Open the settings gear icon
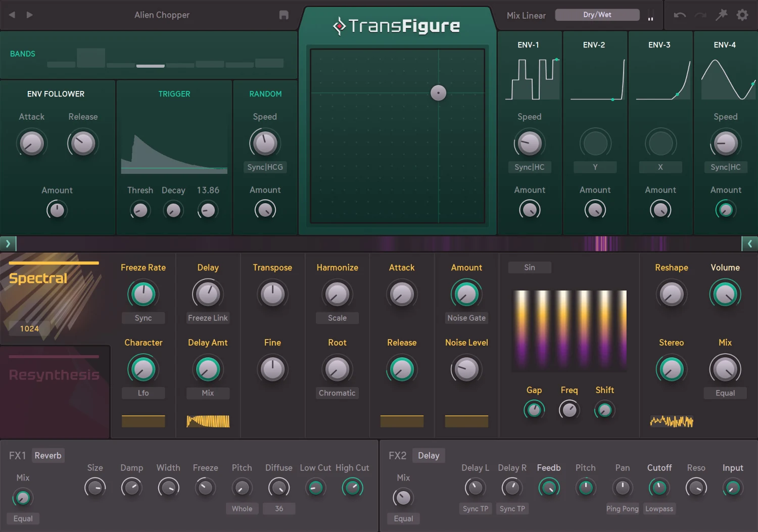 pos(742,15)
